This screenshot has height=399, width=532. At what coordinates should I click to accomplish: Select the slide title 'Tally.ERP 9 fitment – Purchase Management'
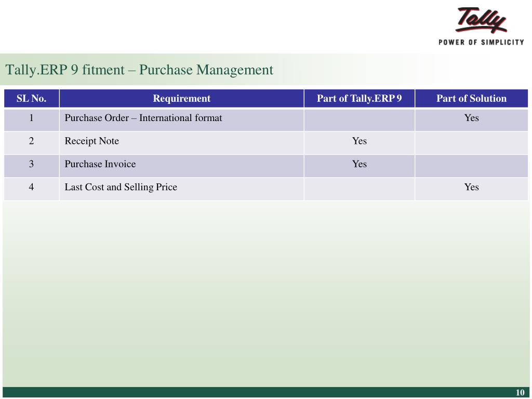(x=139, y=70)
